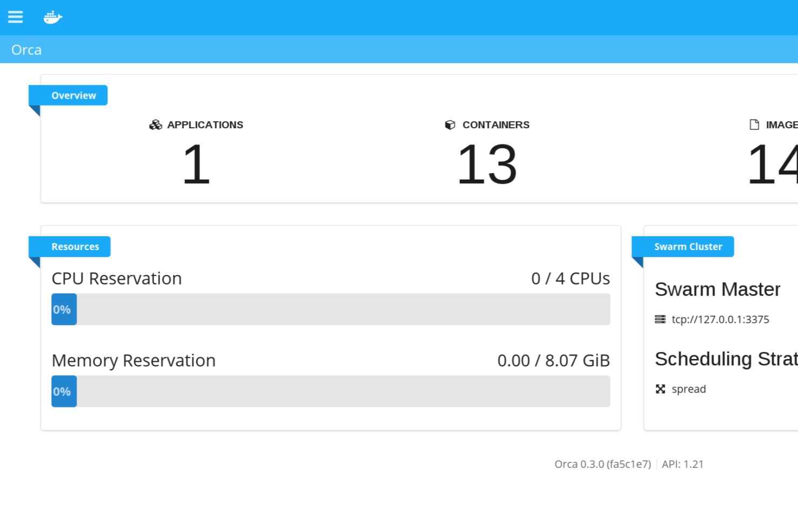Click the Docker whale logo
798x532 pixels.
53,17
